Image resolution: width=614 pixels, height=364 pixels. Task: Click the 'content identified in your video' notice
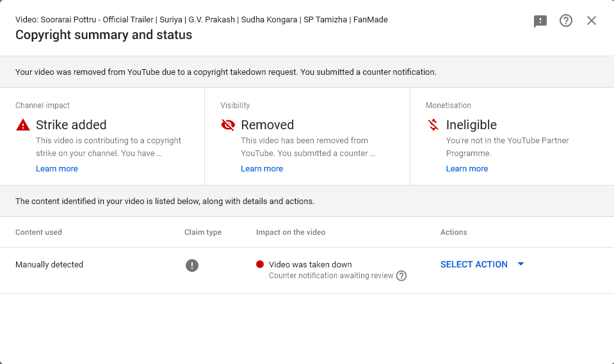(165, 201)
